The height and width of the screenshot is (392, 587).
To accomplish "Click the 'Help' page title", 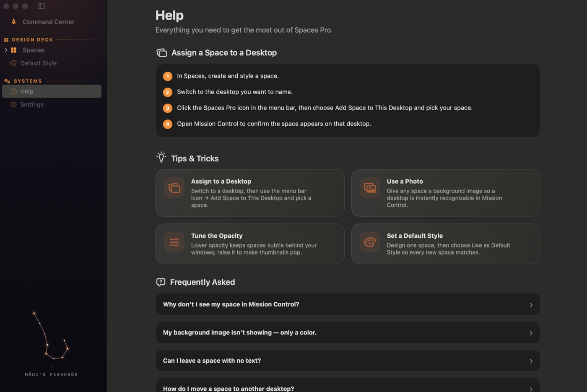I will [169, 15].
